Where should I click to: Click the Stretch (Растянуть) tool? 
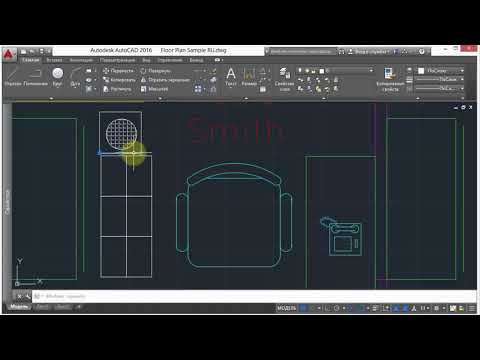click(x=117, y=89)
